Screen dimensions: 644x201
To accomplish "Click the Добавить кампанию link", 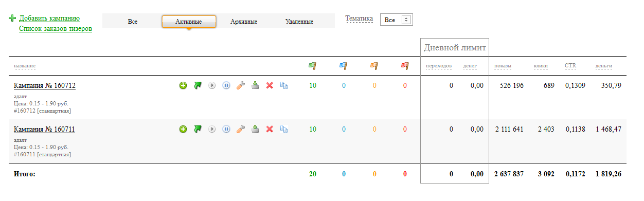I will pyautogui.click(x=49, y=19).
